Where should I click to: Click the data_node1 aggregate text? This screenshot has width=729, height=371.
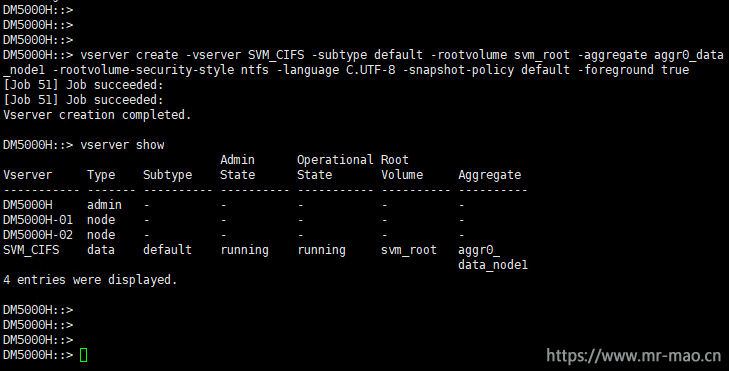[493, 265]
